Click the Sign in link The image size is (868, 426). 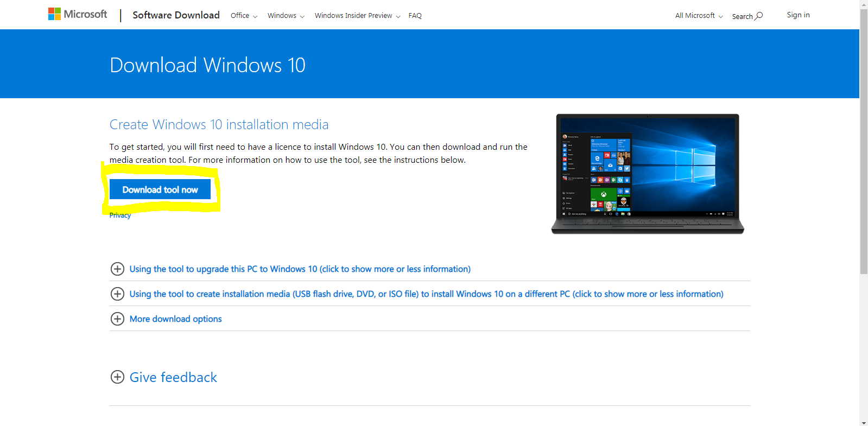(798, 15)
